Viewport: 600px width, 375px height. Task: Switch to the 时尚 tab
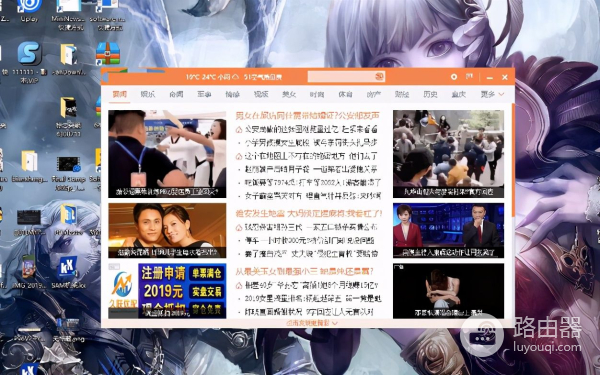(x=317, y=94)
